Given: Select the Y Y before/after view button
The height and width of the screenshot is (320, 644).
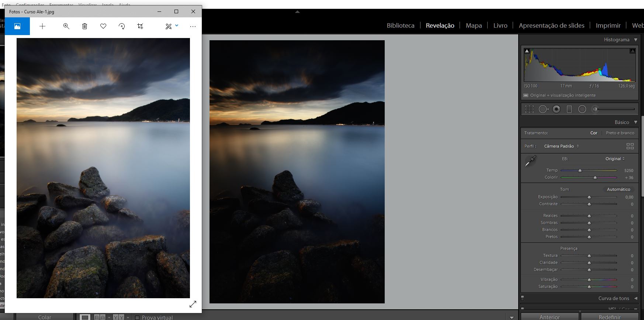Looking at the screenshot, I should pyautogui.click(x=118, y=317).
